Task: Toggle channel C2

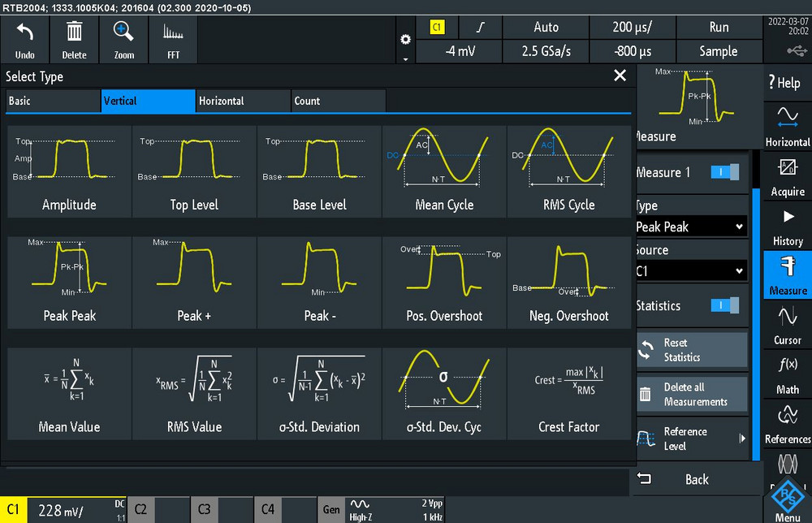Action: tap(140, 510)
